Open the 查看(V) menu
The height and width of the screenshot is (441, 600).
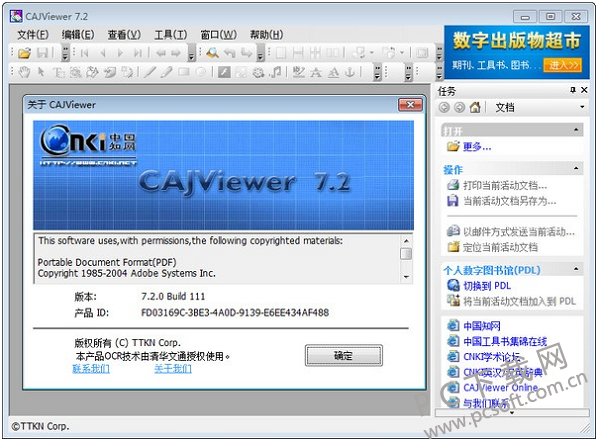pyautogui.click(x=124, y=35)
